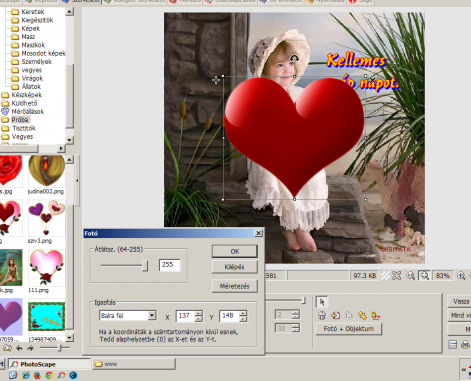
Task: Delete object with the trash can icon
Action: [x=322, y=315]
